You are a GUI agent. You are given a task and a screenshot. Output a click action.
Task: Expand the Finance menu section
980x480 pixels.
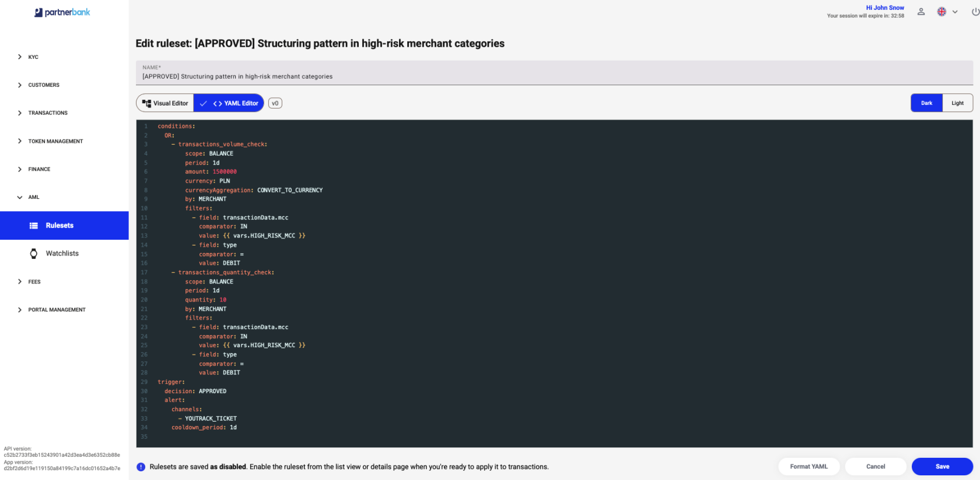[x=39, y=169]
